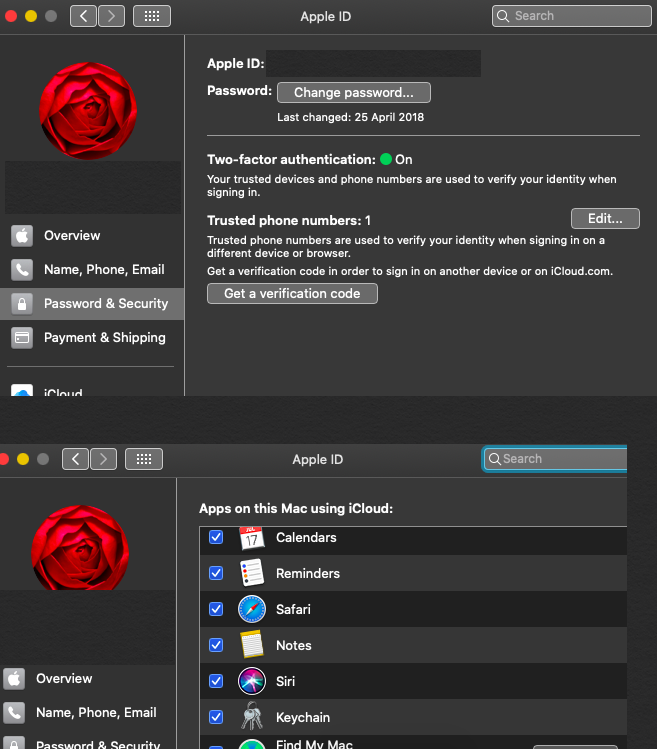The width and height of the screenshot is (657, 749).
Task: Click the Calendars app icon
Action: [252, 538]
